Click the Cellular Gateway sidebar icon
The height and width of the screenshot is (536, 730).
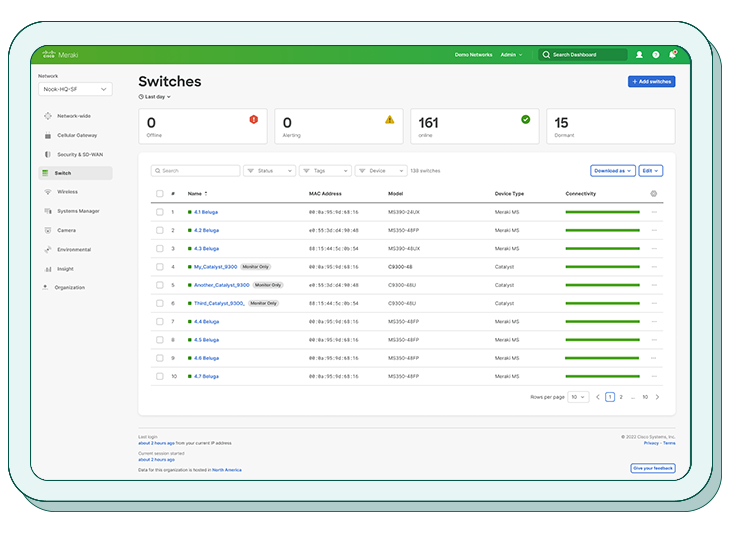[x=47, y=135]
